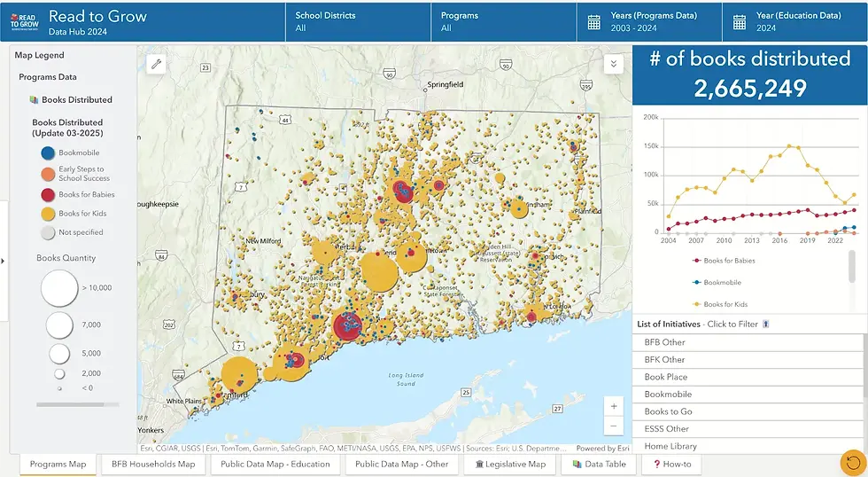Toggle Books for Kids chart series

tap(720, 304)
